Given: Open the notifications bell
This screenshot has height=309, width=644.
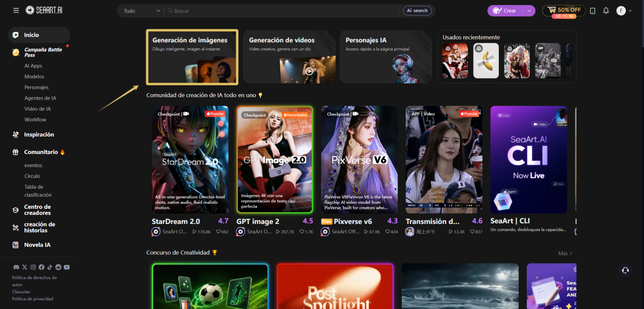Looking at the screenshot, I should 606,11.
